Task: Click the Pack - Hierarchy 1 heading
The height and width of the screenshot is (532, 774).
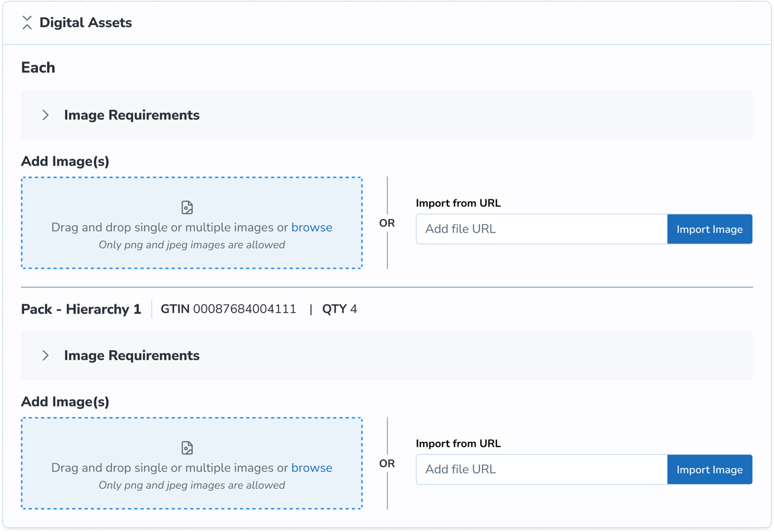Action: tap(81, 309)
